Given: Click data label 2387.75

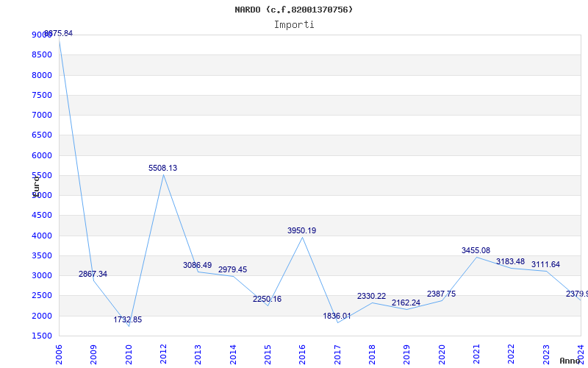Looking at the screenshot, I should 442,294.
